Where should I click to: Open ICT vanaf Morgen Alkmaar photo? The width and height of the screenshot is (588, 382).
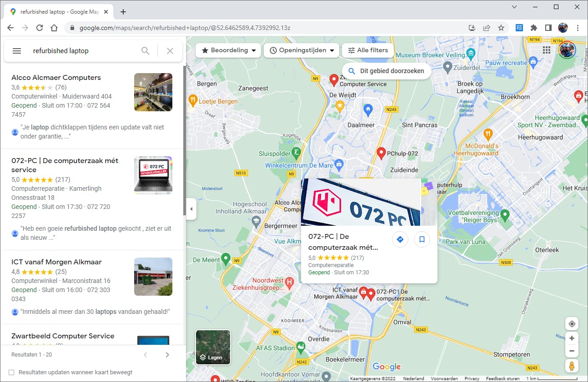click(153, 277)
